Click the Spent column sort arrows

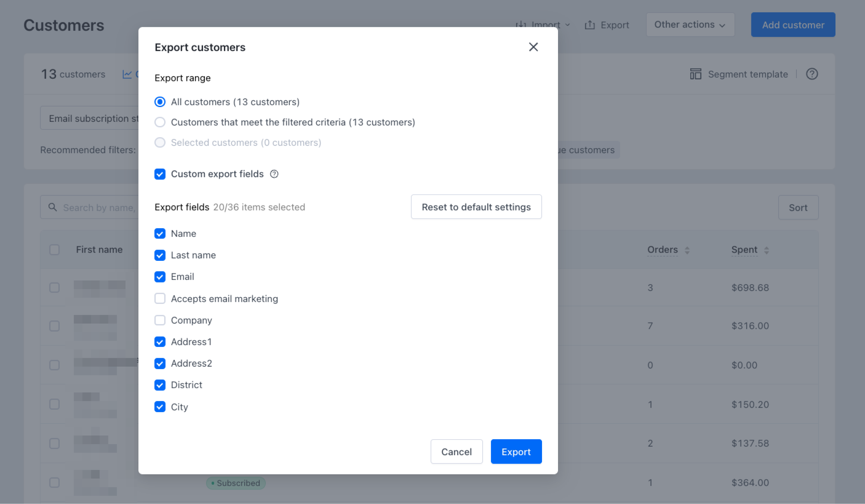(x=766, y=250)
